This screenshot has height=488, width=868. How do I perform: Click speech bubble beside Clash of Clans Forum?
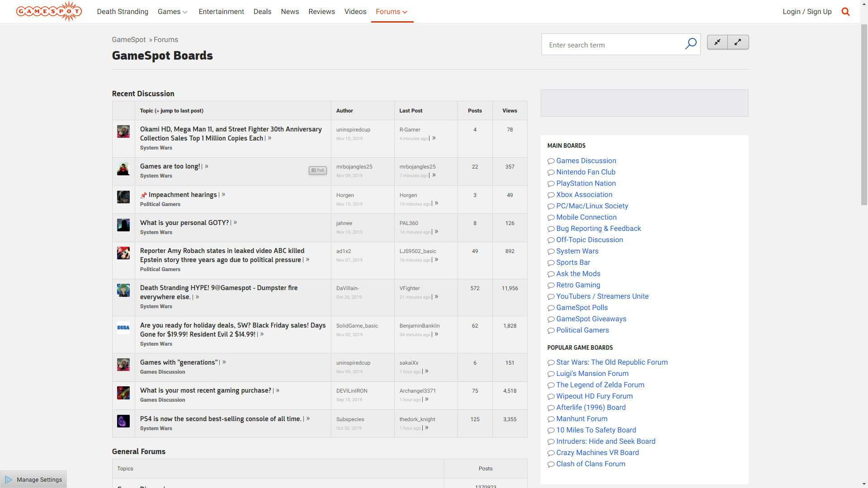click(551, 465)
